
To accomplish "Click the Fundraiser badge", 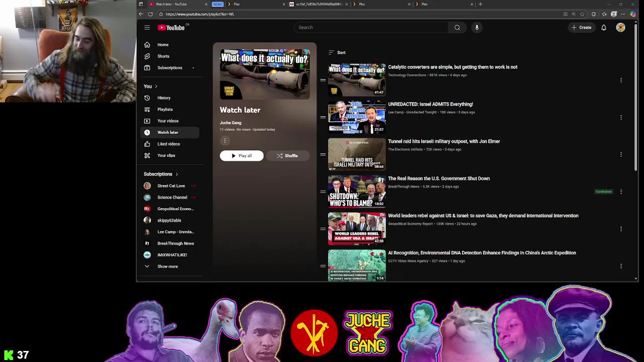I will [604, 192].
